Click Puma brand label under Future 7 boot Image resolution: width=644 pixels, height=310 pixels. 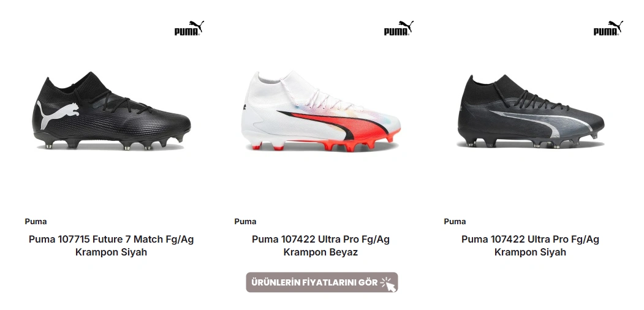[36, 222]
